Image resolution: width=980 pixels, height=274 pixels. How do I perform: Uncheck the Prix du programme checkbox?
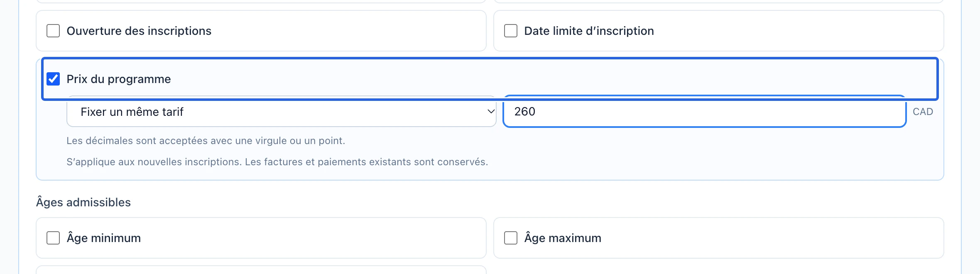pyautogui.click(x=53, y=79)
